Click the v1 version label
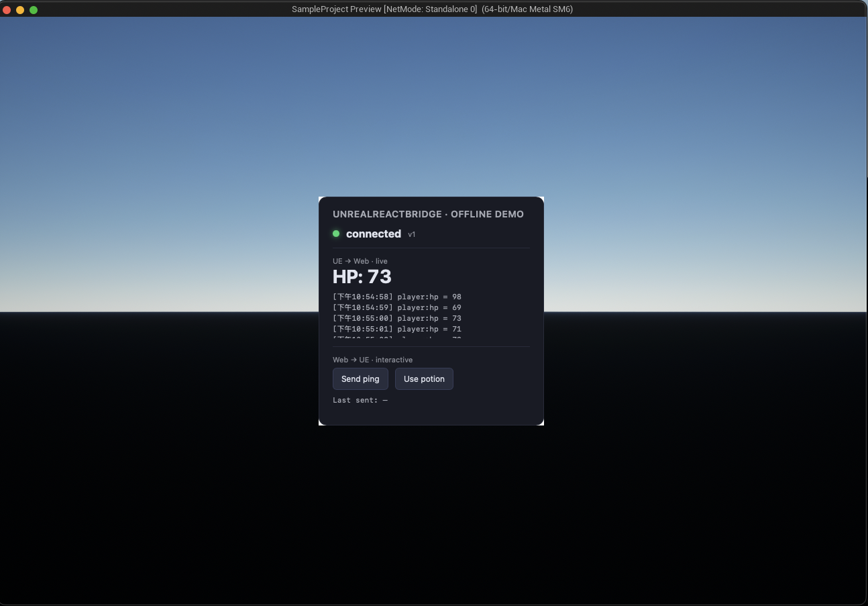 pyautogui.click(x=412, y=234)
